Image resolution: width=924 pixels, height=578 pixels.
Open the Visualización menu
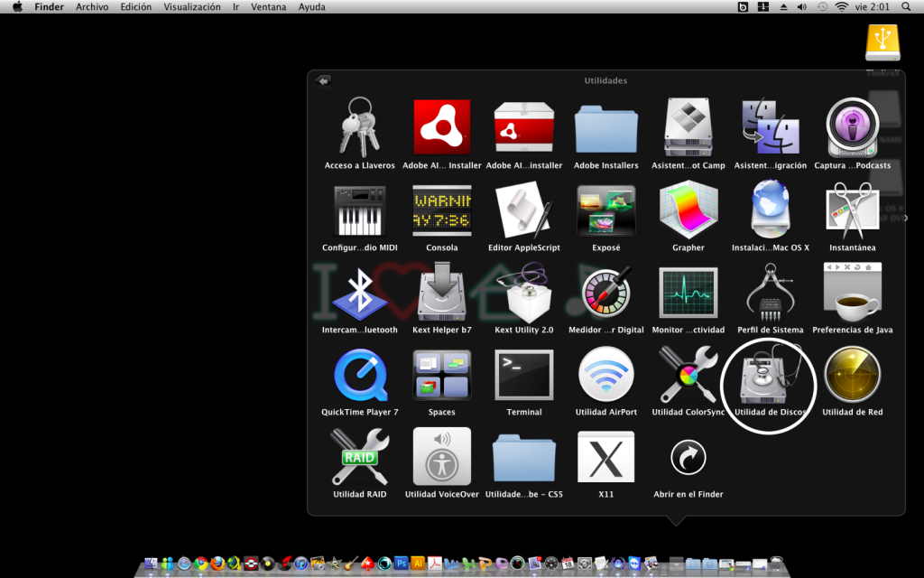(x=192, y=7)
